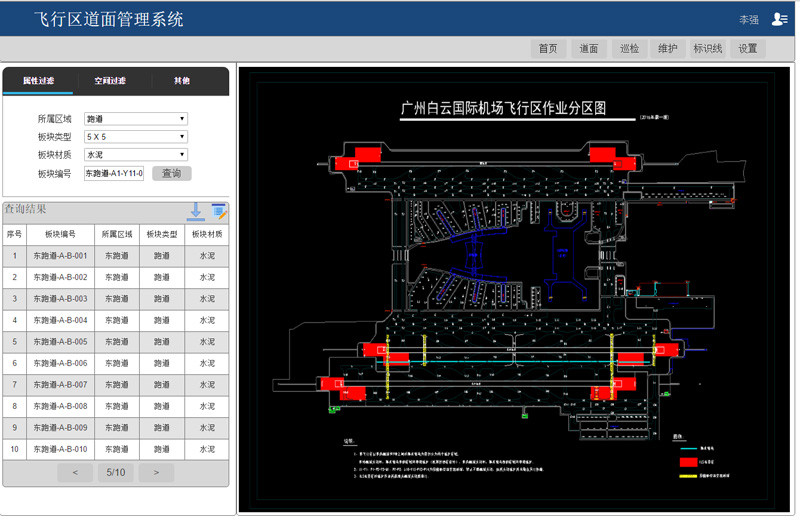This screenshot has width=800, height=520.
Task: Open the 首页 navigation item
Action: (548, 48)
